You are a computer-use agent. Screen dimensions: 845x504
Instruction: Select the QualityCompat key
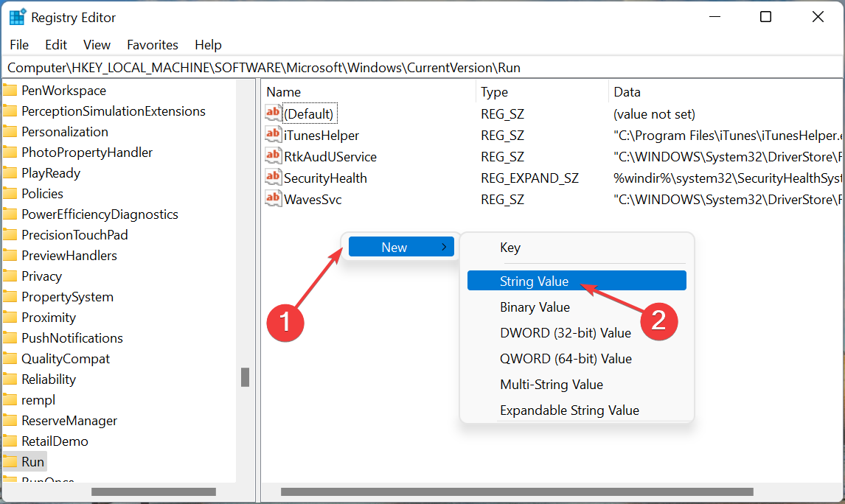coord(65,359)
